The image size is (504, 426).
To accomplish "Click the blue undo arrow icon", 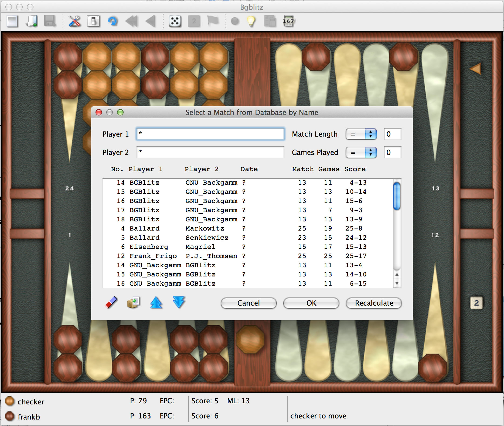I will pyautogui.click(x=113, y=21).
